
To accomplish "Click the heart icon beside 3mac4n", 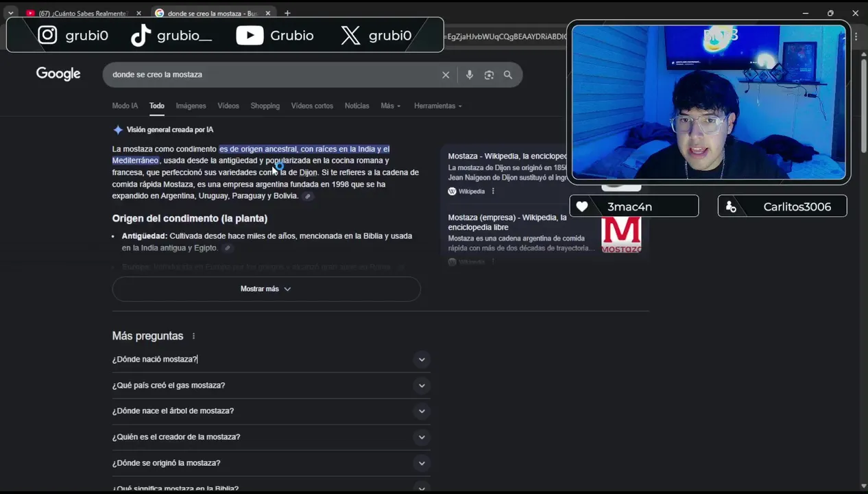I will (x=582, y=207).
